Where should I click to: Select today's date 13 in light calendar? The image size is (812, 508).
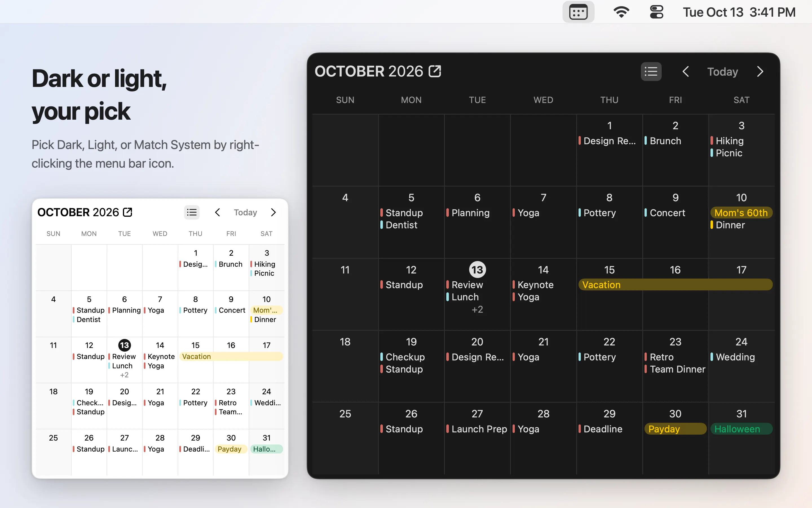[x=124, y=345]
